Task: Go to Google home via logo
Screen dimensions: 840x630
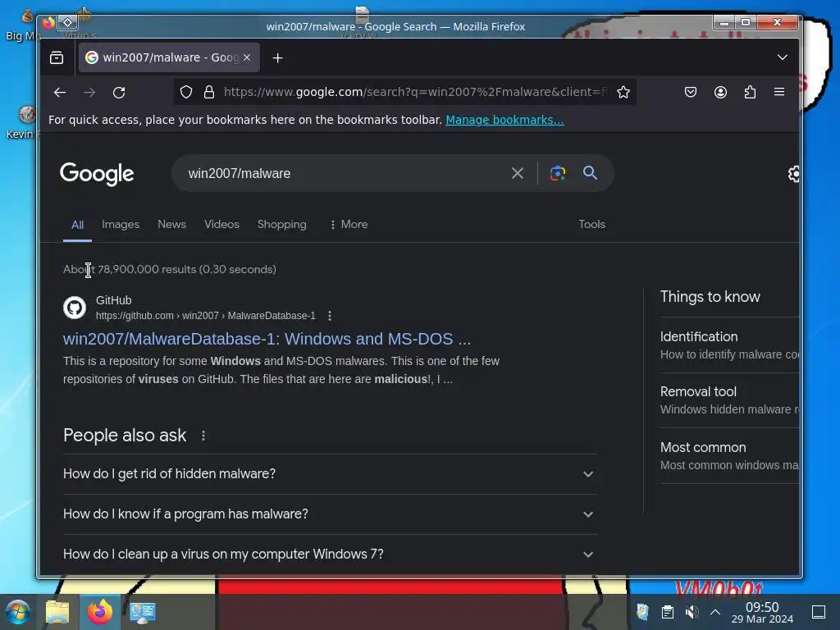Action: [97, 174]
